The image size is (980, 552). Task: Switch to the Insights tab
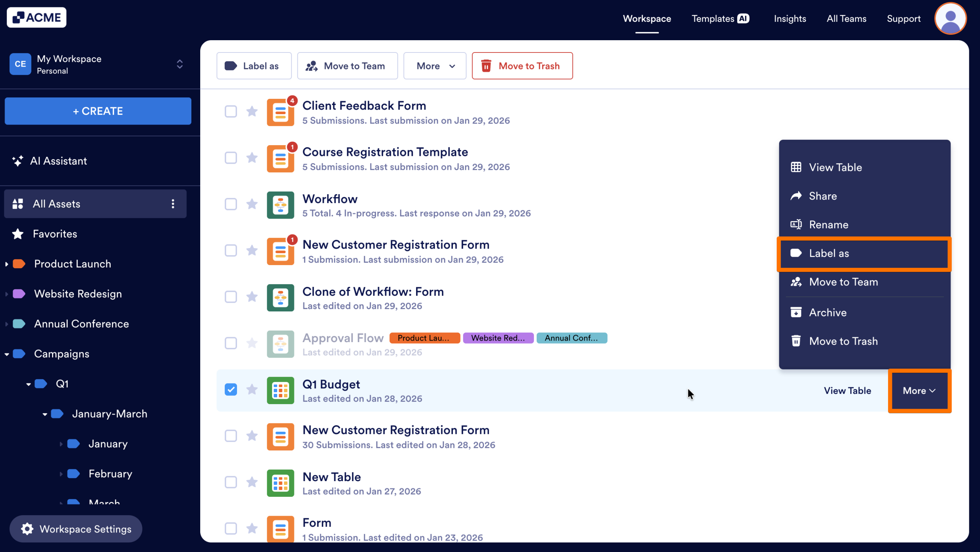(790, 18)
